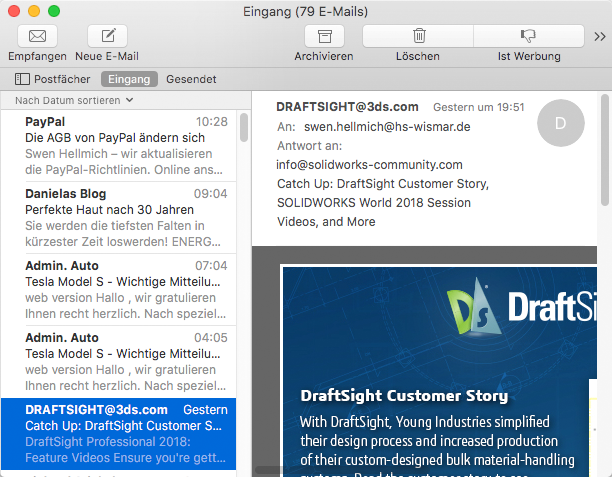Select the Eingang mailbox tab
This screenshot has height=477, width=612.
point(129,79)
